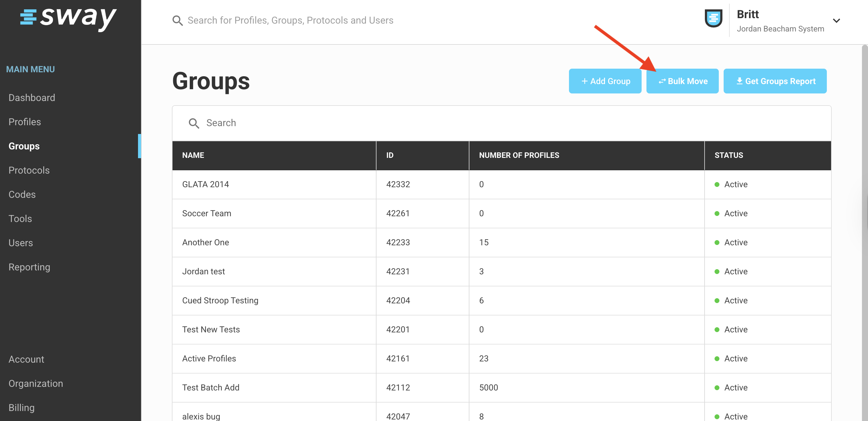Open the Cued Stroop Testing group
This screenshot has height=421, width=868.
220,300
